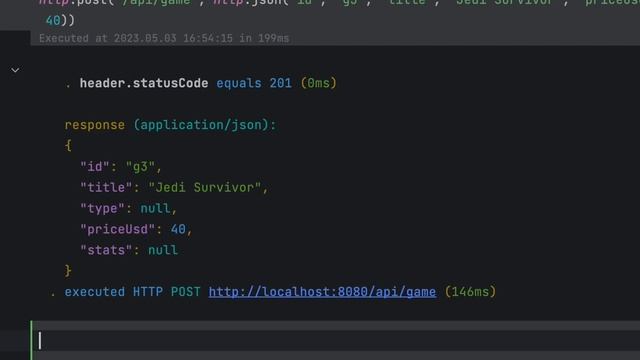Screen dimensions: 640x360
Task: Click the (146ms) duration text
Action: pyautogui.click(x=470, y=292)
